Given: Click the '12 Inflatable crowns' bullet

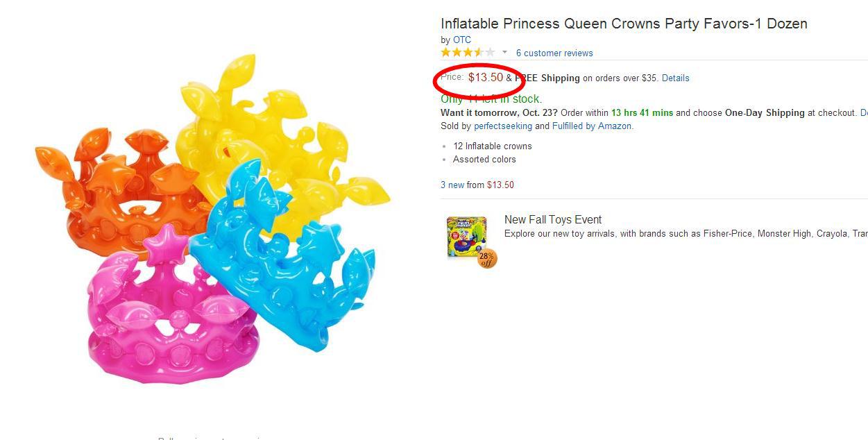Looking at the screenshot, I should point(493,146).
